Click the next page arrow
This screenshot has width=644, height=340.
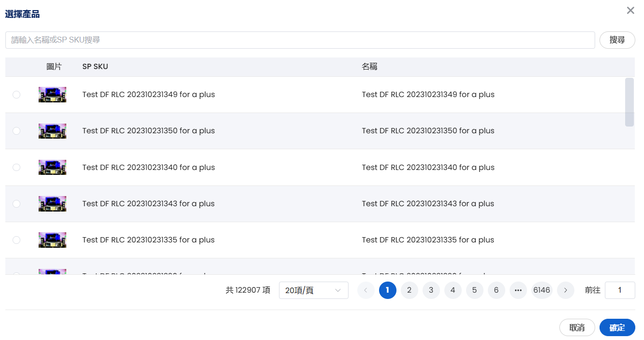pyautogui.click(x=566, y=290)
